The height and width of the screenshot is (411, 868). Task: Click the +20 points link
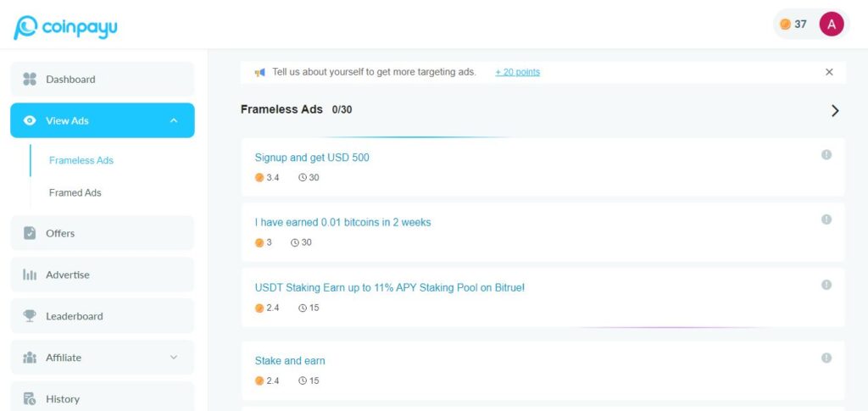pyautogui.click(x=517, y=72)
